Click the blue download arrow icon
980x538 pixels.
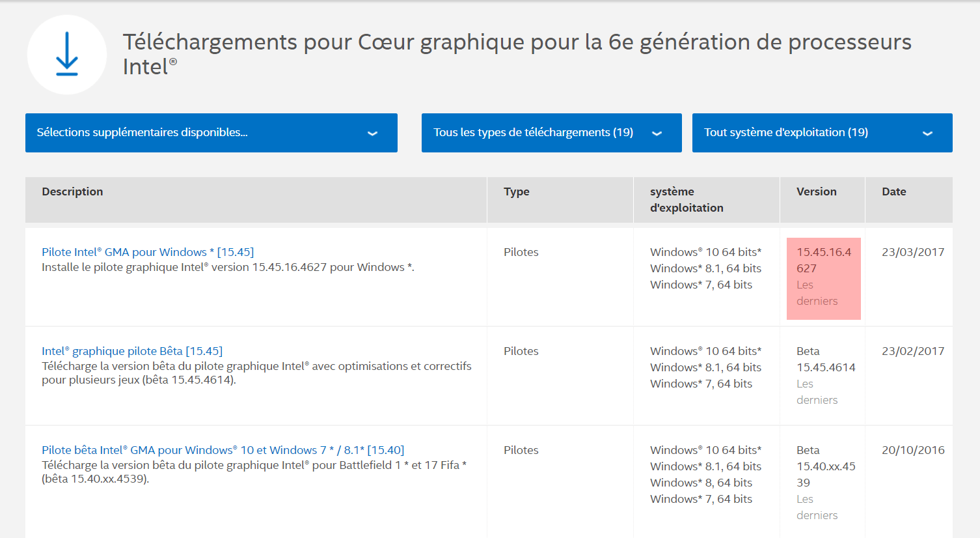67,55
